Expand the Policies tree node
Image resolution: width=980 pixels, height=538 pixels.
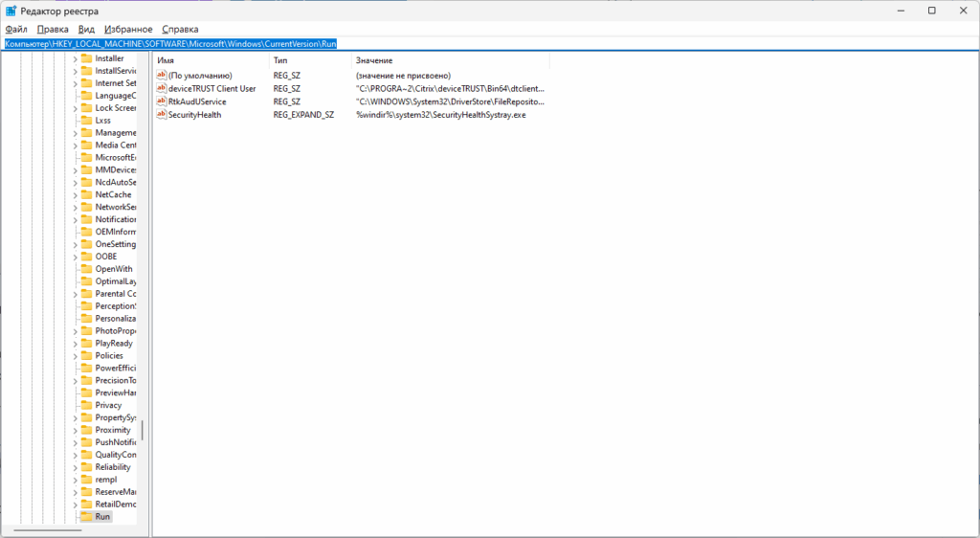[x=75, y=356]
